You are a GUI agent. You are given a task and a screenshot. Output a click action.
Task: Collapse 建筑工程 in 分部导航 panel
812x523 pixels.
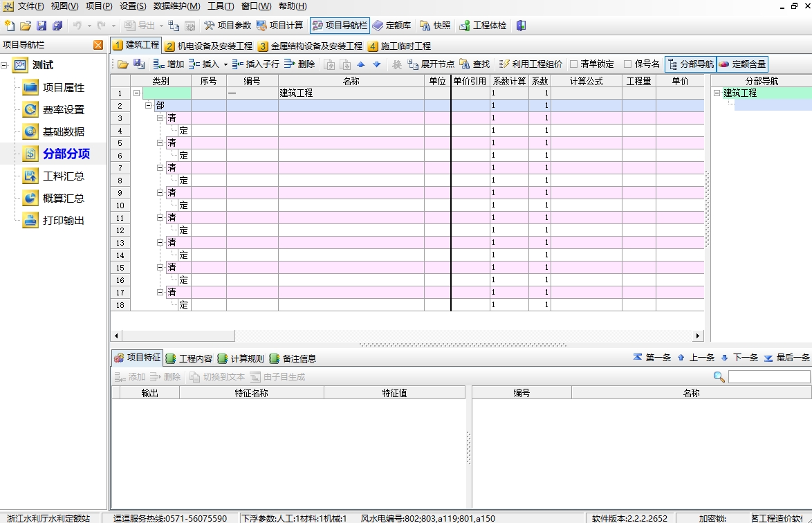[x=717, y=93]
